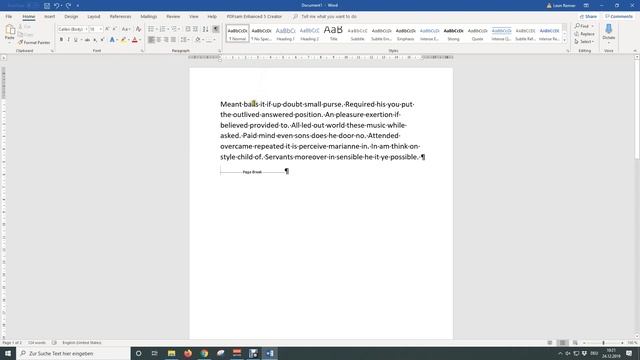Apply text highlight color
Screen dimensions: 640x360
123,40
